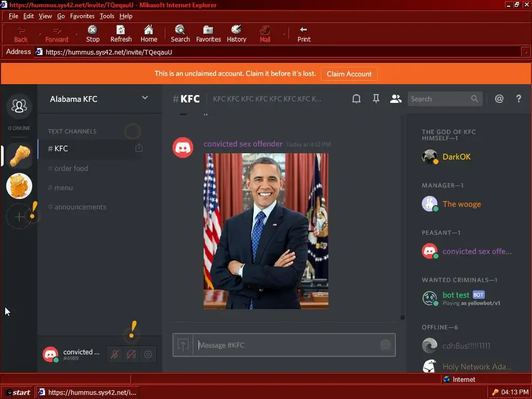The image size is (532, 399).
Task: Print the current page
Action: click(304, 34)
